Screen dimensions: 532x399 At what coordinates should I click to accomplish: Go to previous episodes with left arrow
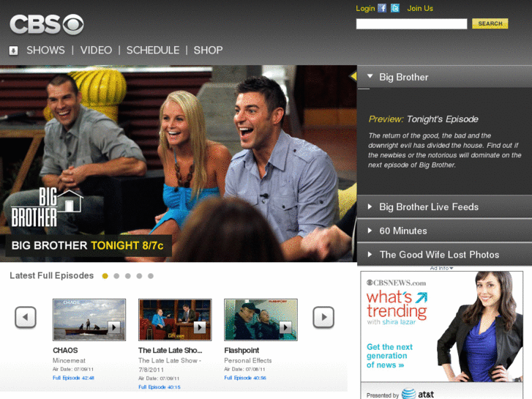(26, 317)
